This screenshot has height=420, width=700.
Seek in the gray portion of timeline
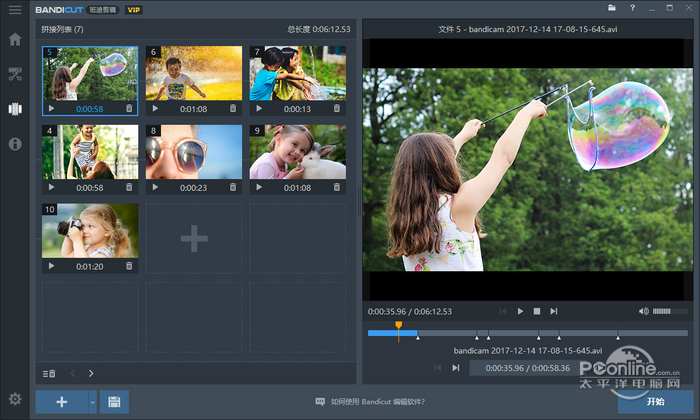[x=552, y=333]
